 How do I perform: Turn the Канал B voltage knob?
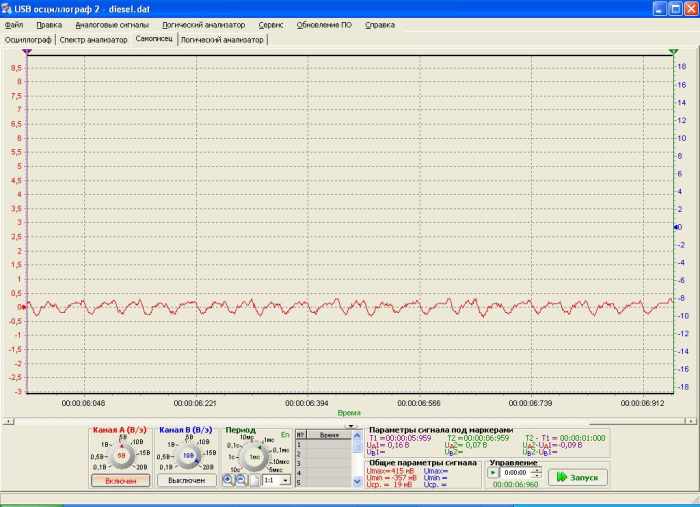click(x=188, y=456)
